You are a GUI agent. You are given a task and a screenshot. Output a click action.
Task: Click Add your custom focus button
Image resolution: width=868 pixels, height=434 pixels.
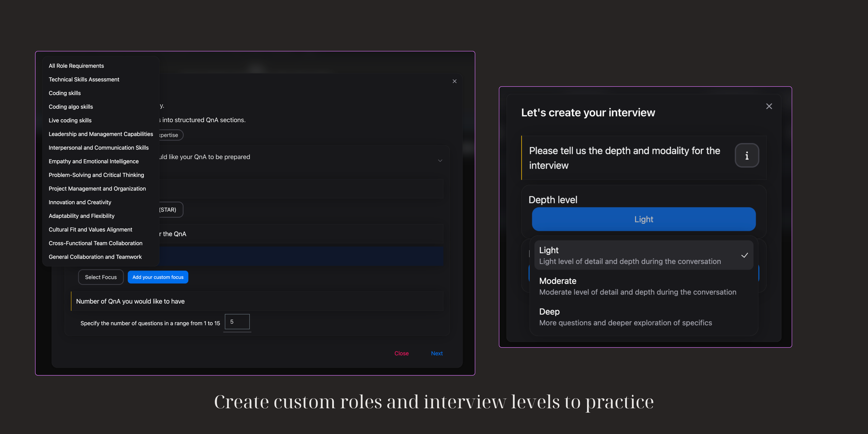coord(158,277)
